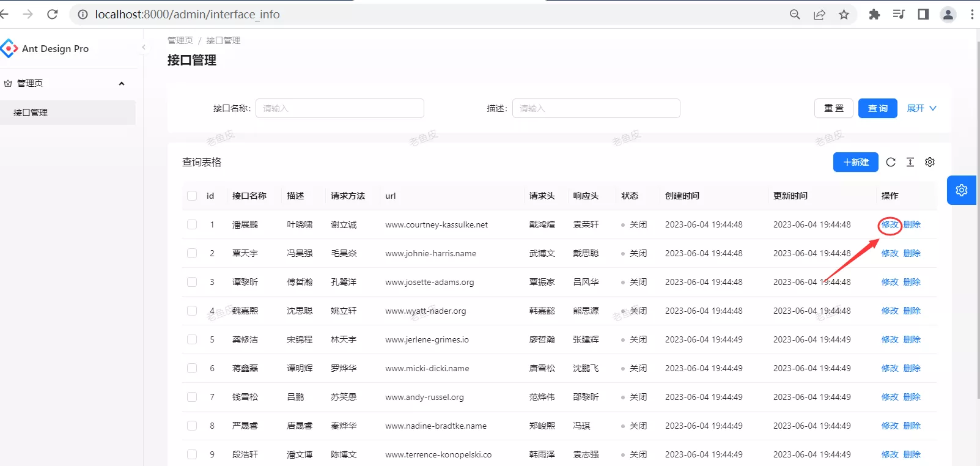Open the table density icon
This screenshot has height=466, width=980.
click(910, 162)
